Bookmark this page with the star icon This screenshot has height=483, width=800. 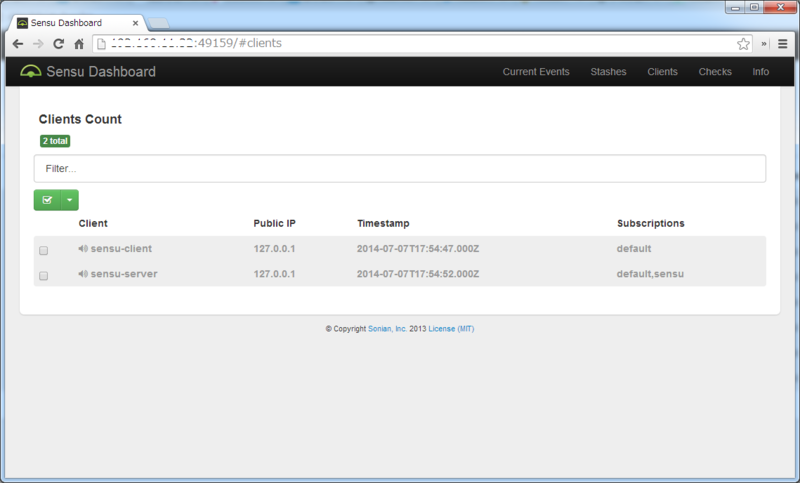pos(743,44)
